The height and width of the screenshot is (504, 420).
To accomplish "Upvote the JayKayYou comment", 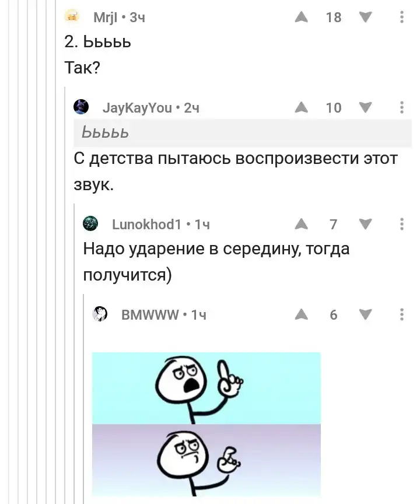I will point(301,107).
